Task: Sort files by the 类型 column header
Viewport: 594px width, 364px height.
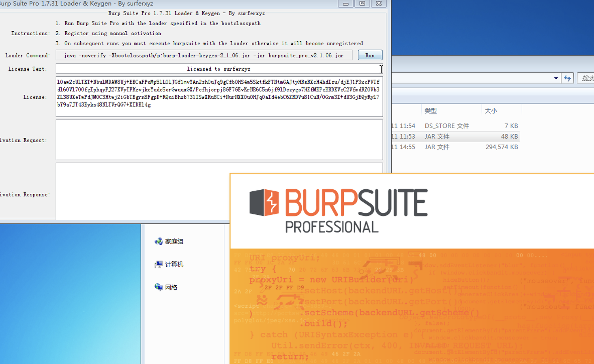Action: [430, 111]
